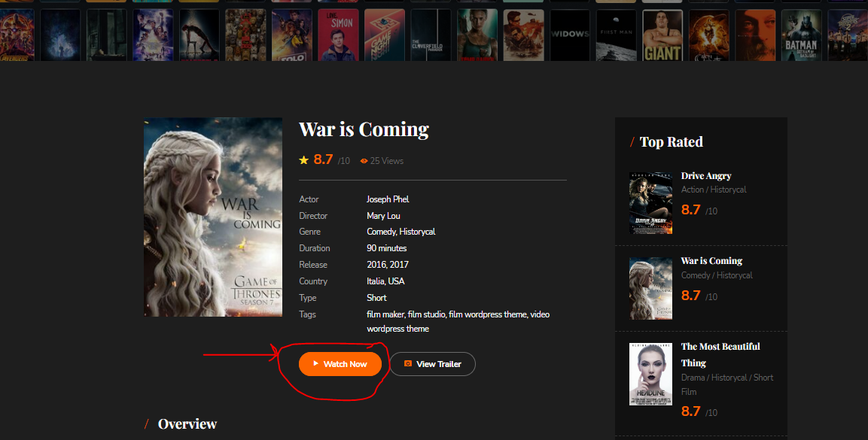The height and width of the screenshot is (440, 868).
Task: Click the USA country link
Action: point(396,281)
